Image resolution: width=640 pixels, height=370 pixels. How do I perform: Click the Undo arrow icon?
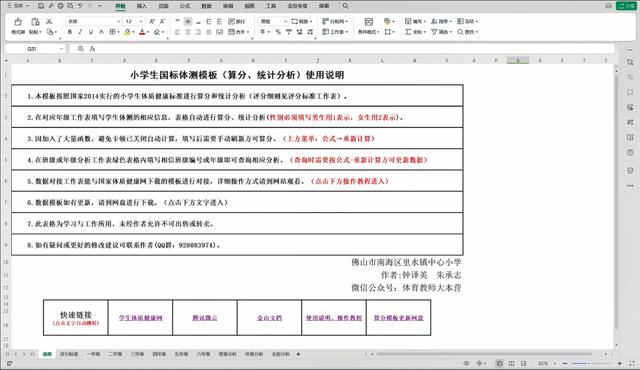(80, 6)
